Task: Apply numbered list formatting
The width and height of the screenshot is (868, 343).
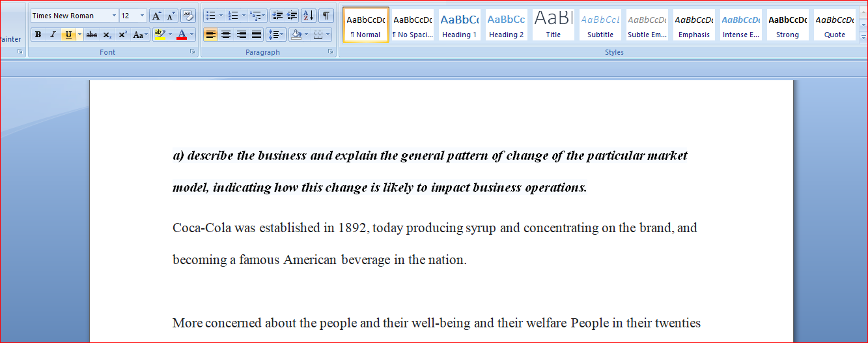Action: tap(233, 16)
